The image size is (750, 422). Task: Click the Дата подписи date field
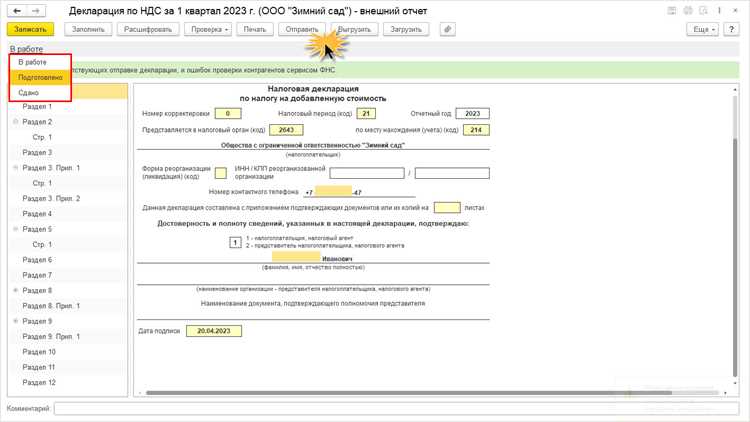[x=214, y=331]
